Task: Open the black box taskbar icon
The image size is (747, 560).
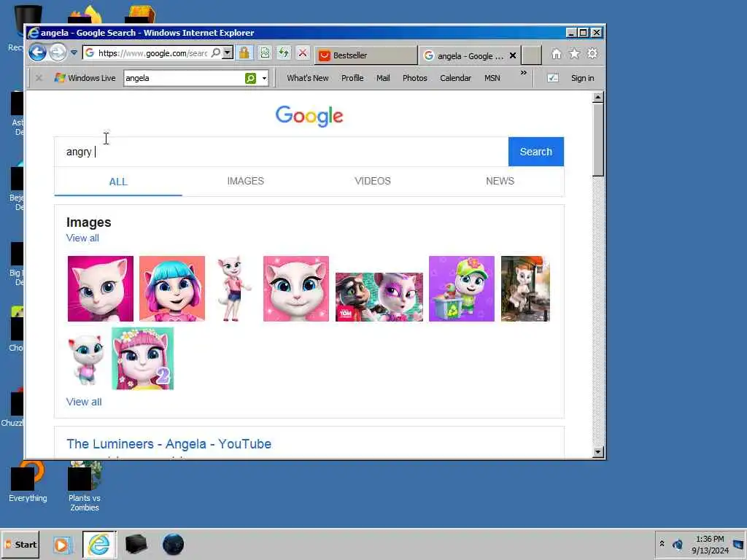Action: pos(136,544)
